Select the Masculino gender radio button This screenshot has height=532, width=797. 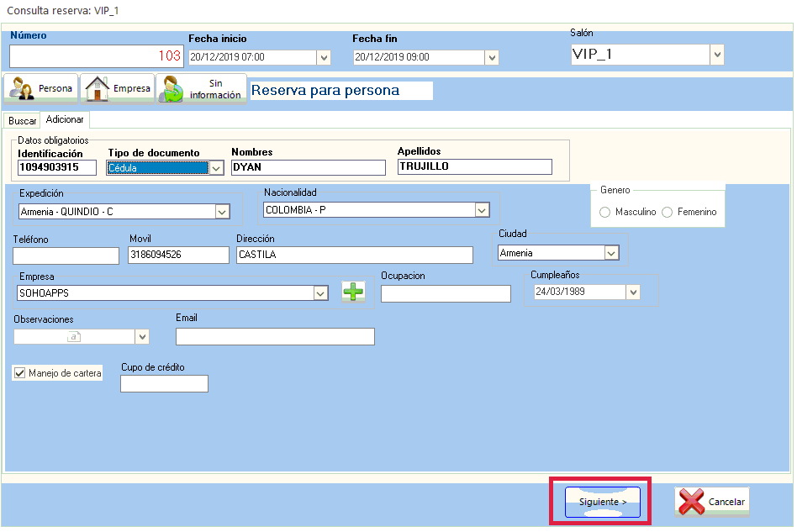605,212
